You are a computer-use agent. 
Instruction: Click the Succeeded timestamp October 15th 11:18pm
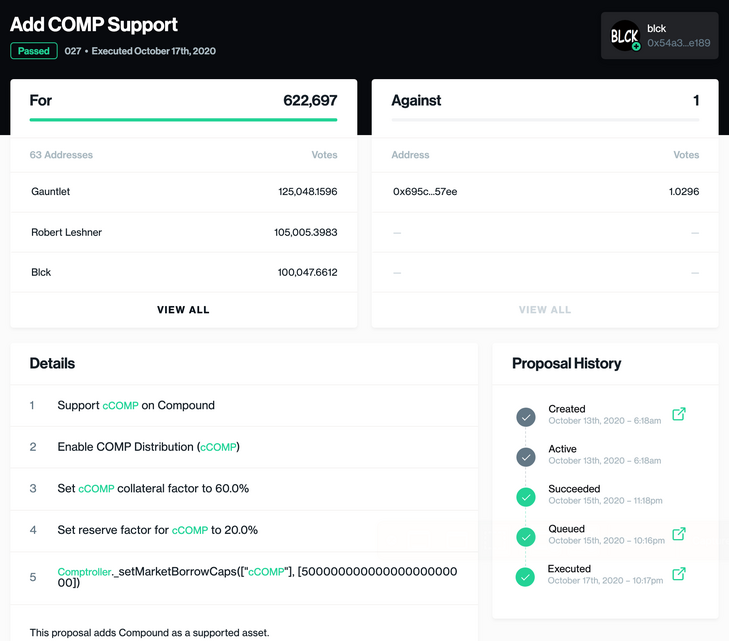tap(605, 501)
